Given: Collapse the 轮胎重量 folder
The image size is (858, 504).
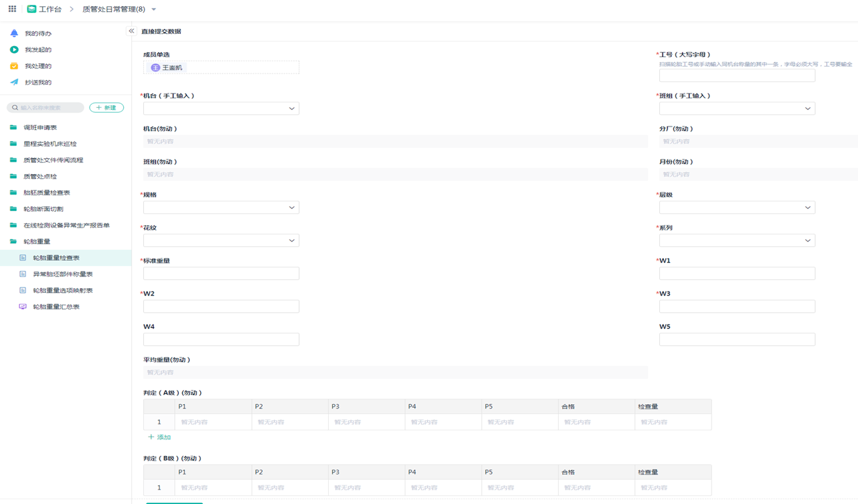Looking at the screenshot, I should click(36, 241).
